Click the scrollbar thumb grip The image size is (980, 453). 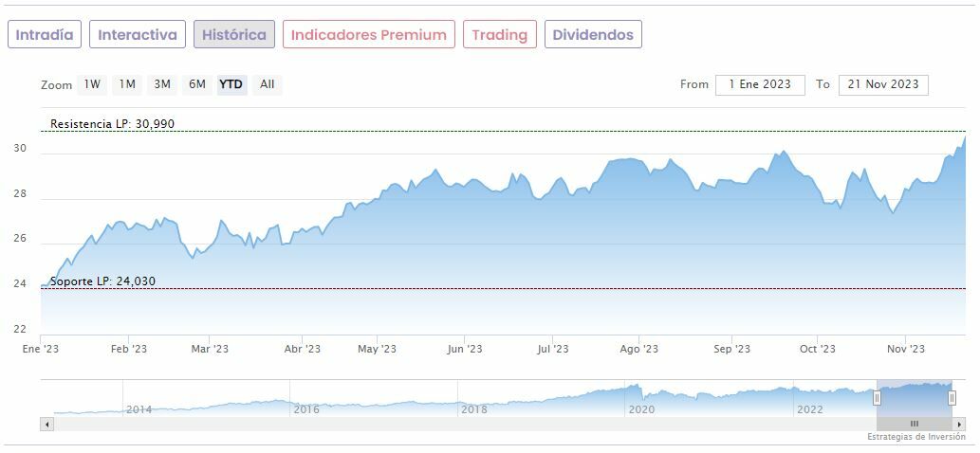click(915, 424)
